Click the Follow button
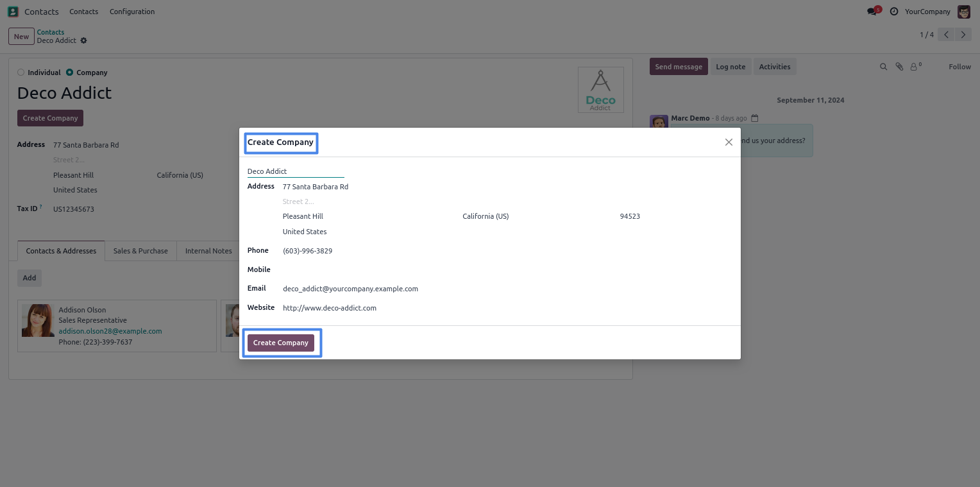The width and height of the screenshot is (980, 487). 959,67
